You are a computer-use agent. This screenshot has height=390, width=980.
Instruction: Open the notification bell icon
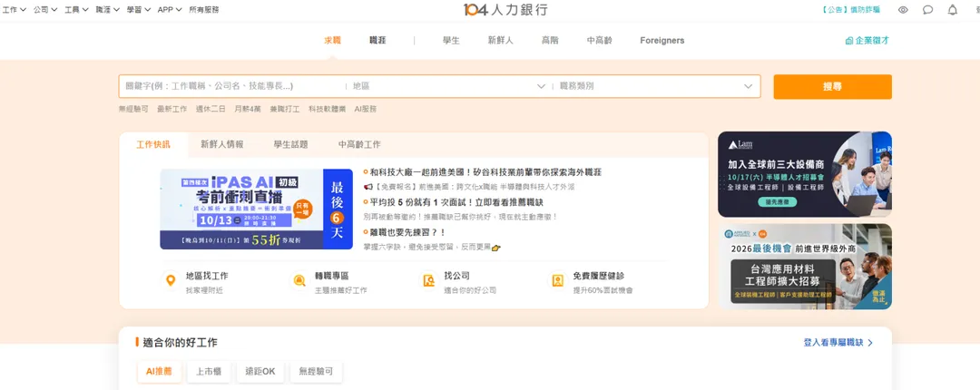(x=953, y=10)
